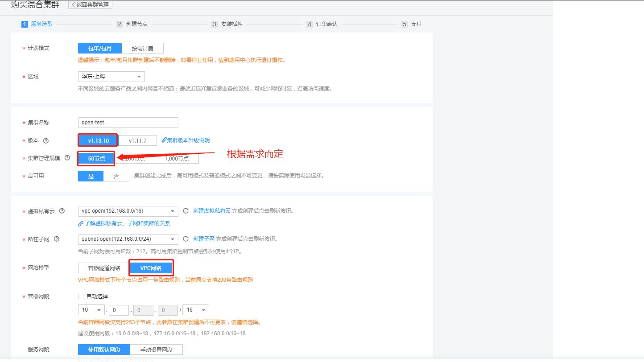Set 高可用 to 是
This screenshot has width=644, height=362.
click(91, 176)
